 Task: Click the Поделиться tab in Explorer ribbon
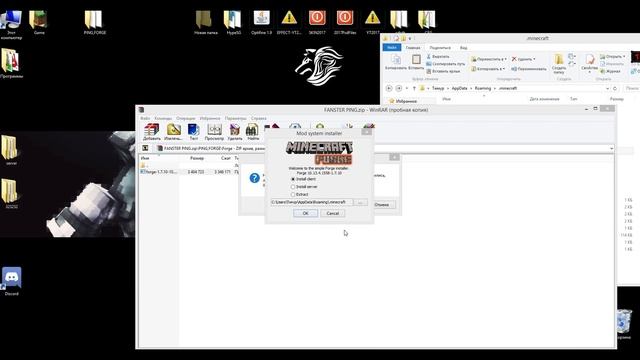coord(440,48)
